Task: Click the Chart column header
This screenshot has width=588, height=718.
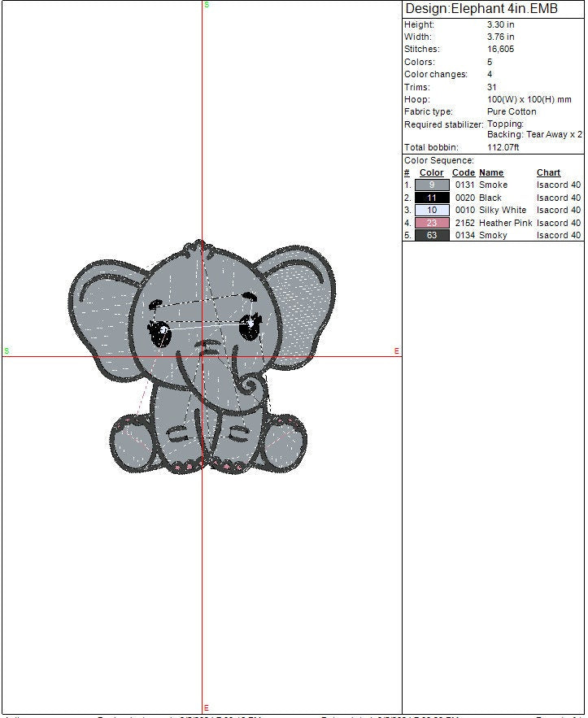Action: pyautogui.click(x=548, y=172)
